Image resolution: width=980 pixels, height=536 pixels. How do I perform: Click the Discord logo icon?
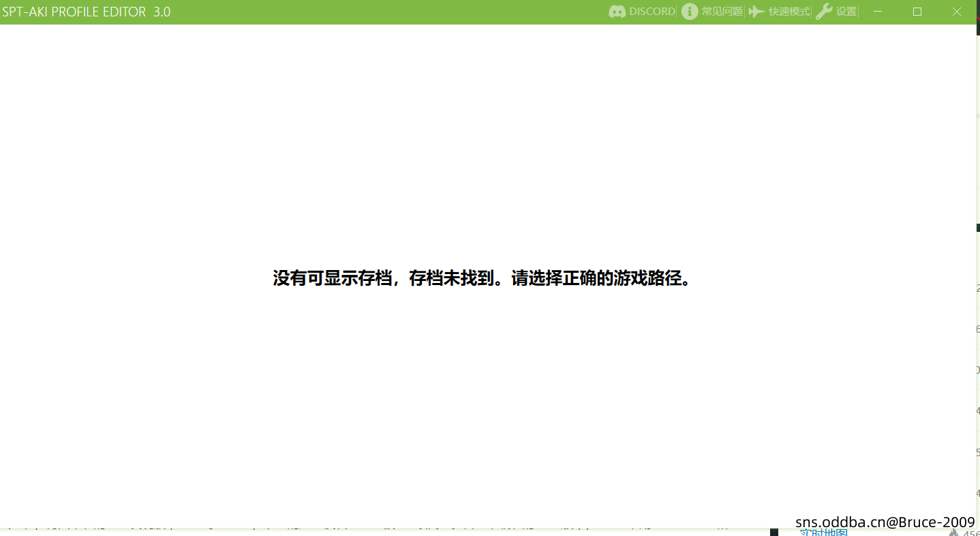point(617,12)
